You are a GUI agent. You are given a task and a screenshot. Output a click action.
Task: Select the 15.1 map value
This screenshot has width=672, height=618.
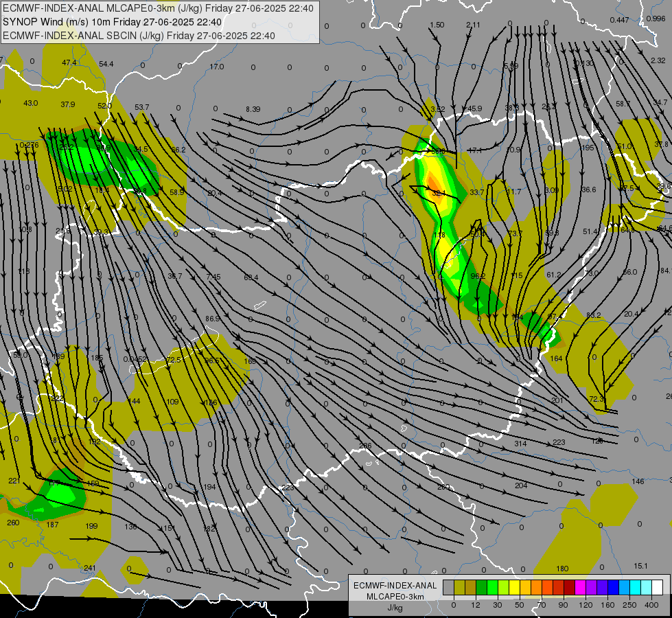[640, 566]
